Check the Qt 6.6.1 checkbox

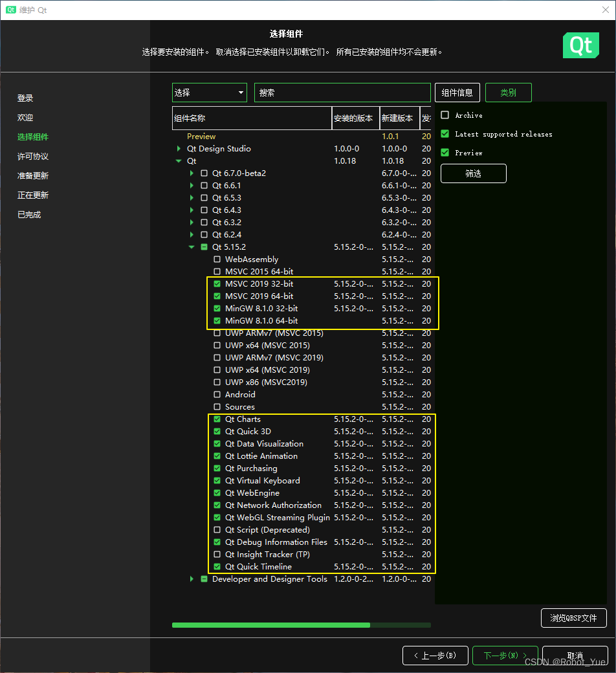[204, 186]
